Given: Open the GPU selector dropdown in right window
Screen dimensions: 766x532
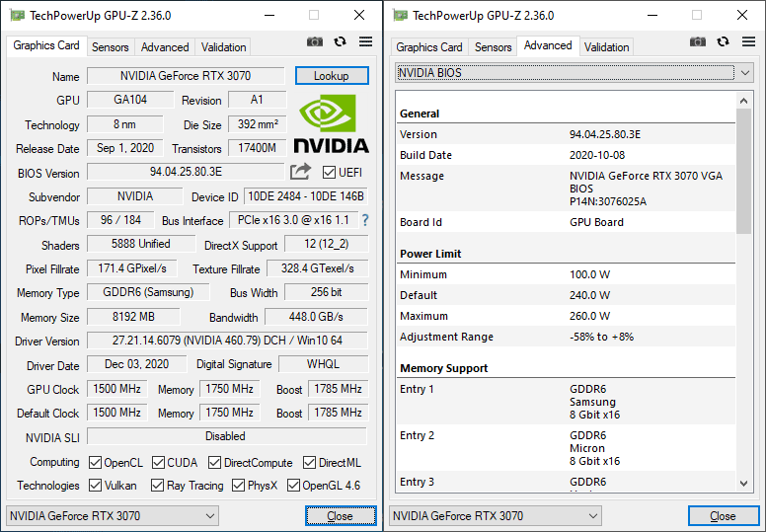Looking at the screenshot, I should click(496, 516).
